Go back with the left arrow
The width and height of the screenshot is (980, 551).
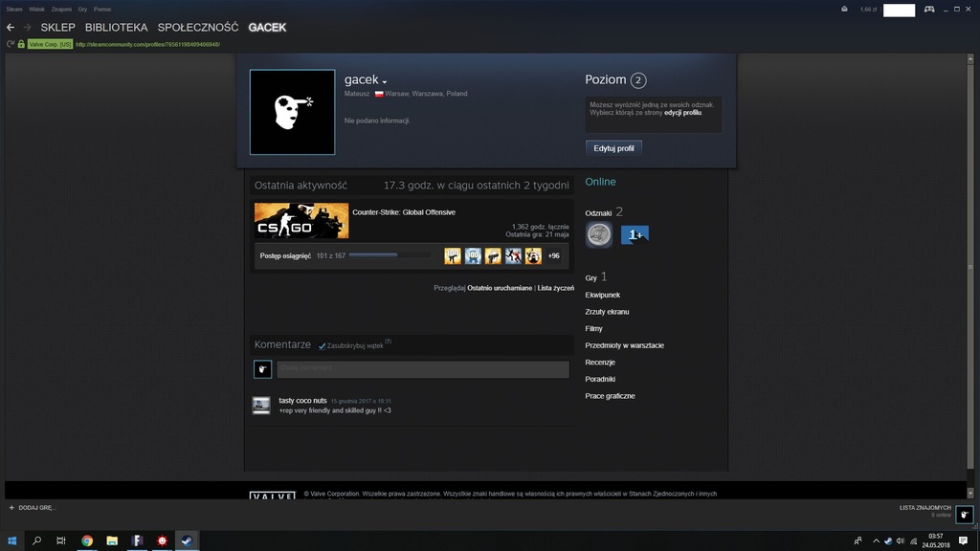(11, 28)
